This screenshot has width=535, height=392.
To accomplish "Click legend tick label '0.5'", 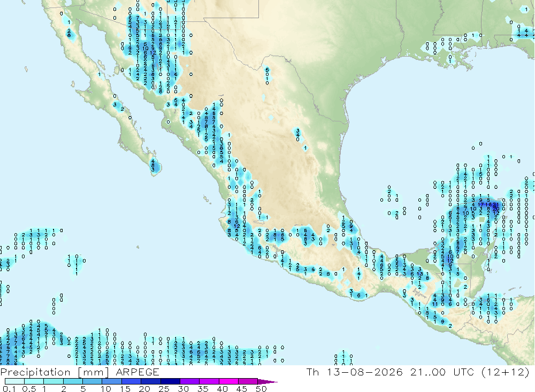I will (x=29, y=389).
